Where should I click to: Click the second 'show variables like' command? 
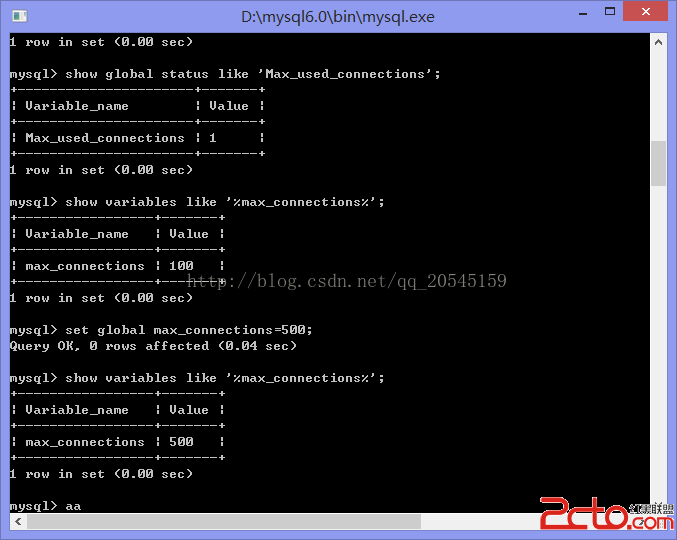click(197, 378)
